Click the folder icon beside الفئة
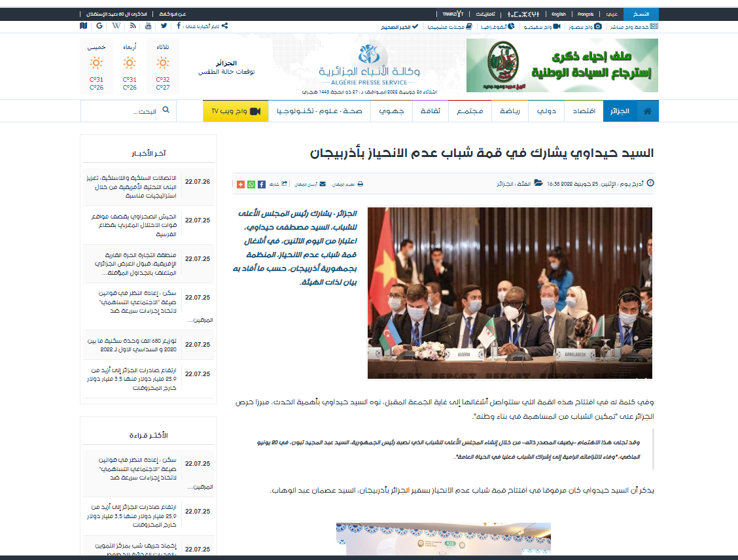Image resolution: width=738 pixels, height=560 pixels. click(538, 183)
